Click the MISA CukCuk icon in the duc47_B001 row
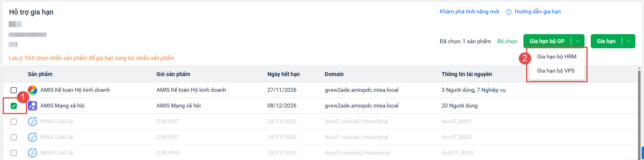The width and height of the screenshot is (644, 160). coord(32,122)
